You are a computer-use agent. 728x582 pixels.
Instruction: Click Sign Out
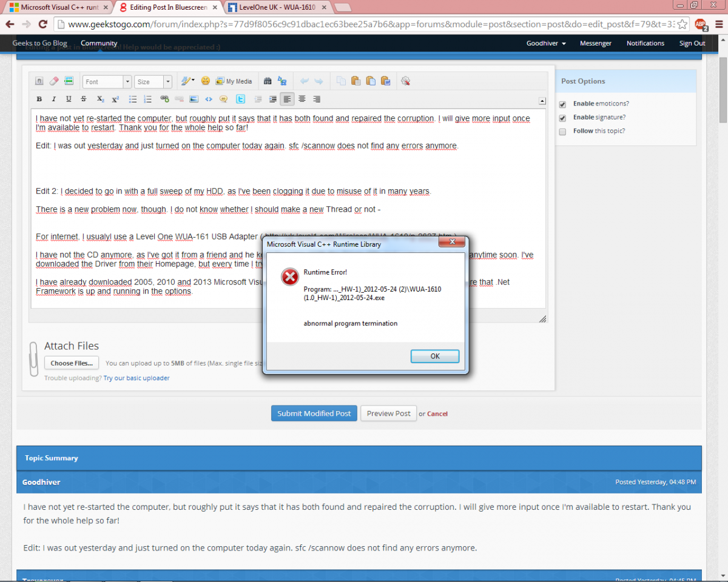692,43
